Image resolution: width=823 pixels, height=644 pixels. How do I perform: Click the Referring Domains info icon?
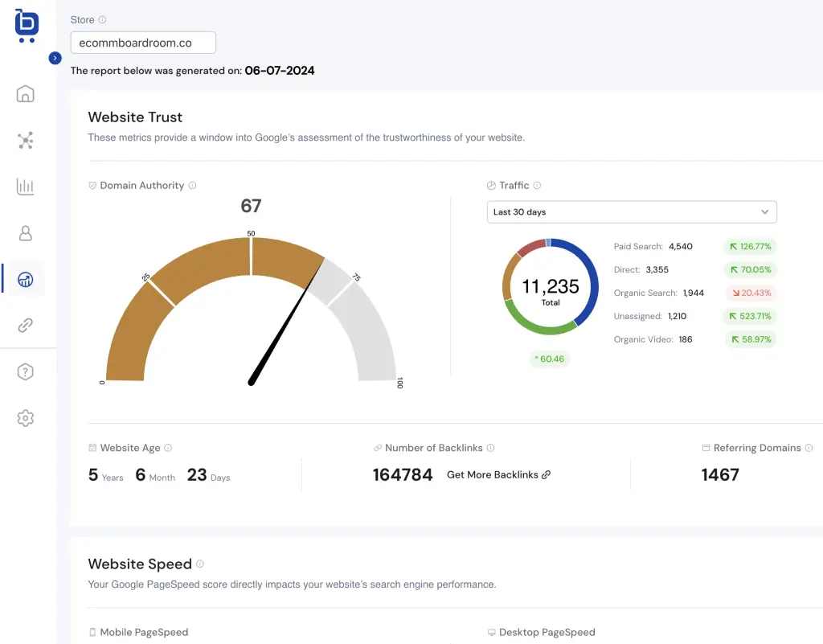pyautogui.click(x=809, y=448)
